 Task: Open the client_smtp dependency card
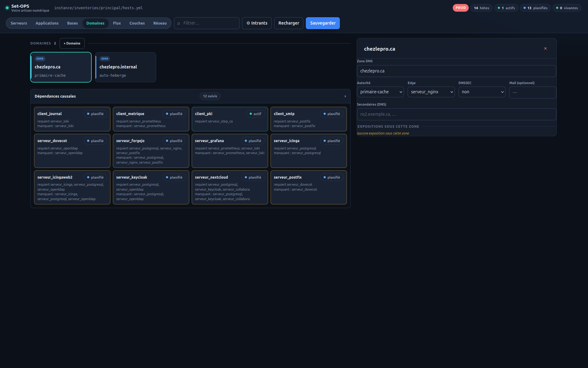[x=309, y=119]
